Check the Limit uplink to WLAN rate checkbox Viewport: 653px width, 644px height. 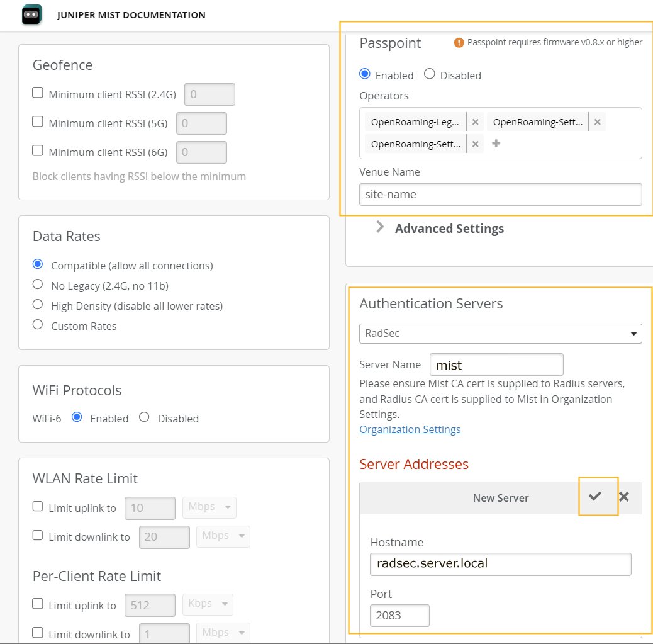38,506
